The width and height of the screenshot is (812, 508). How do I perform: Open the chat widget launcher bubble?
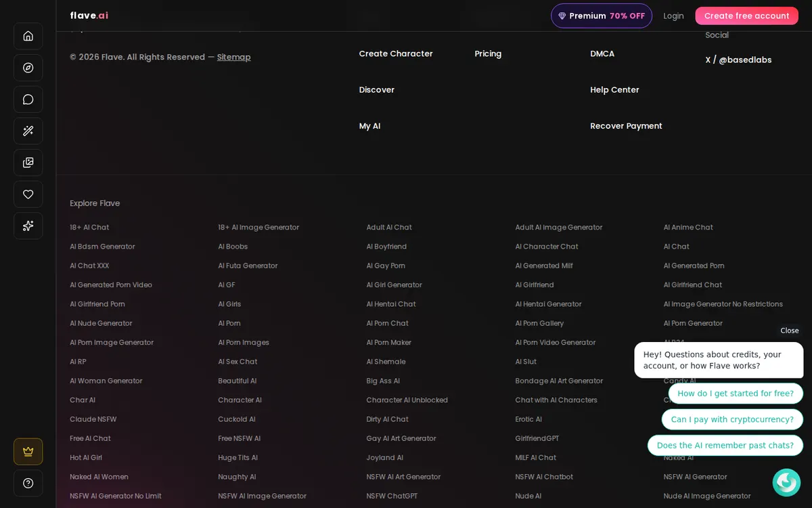coord(786,482)
